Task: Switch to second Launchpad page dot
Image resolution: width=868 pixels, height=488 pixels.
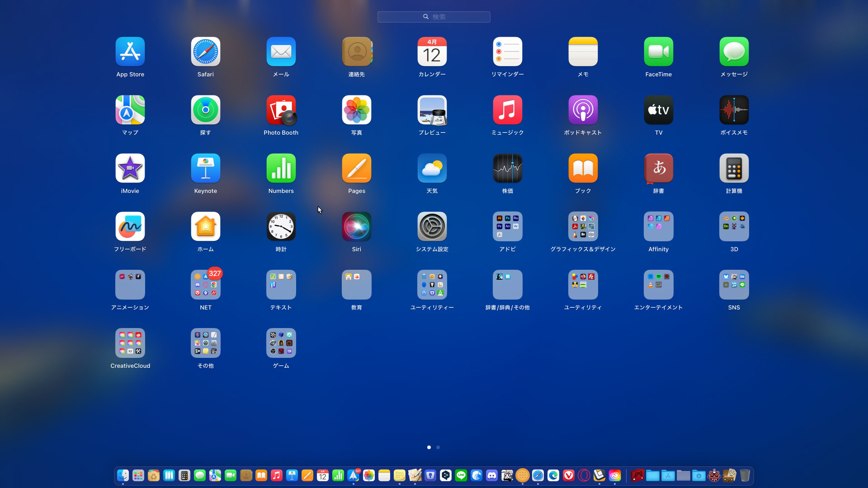Action: pyautogui.click(x=438, y=447)
